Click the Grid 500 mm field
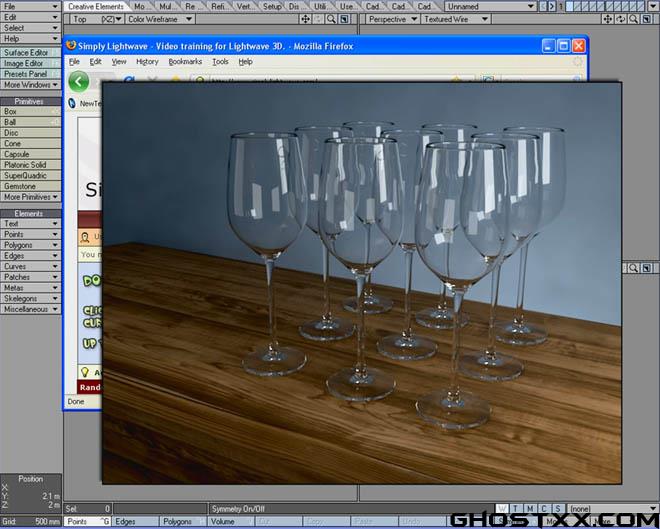Screen dimensions: 660x529 (x=31, y=521)
